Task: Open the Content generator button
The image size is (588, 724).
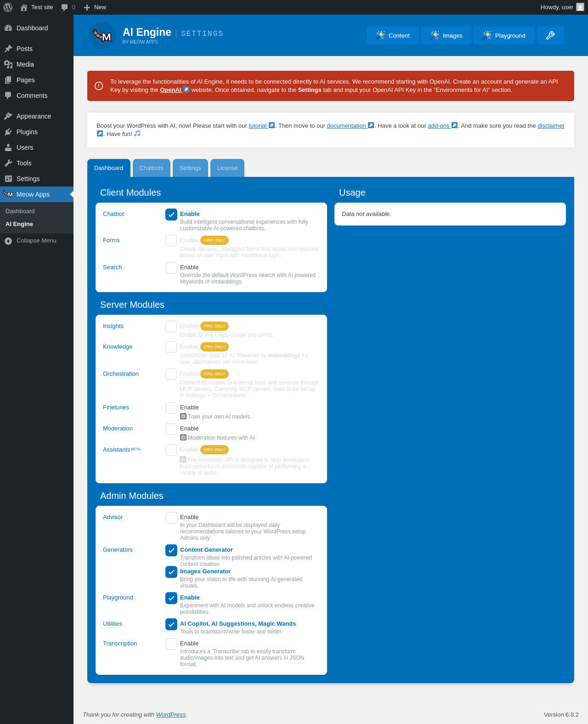Action: point(393,35)
